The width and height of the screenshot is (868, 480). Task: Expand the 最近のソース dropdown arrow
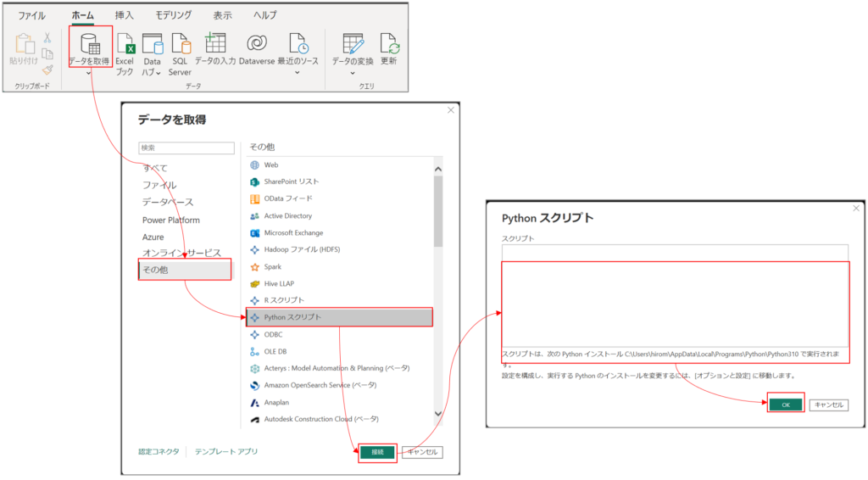pos(298,73)
